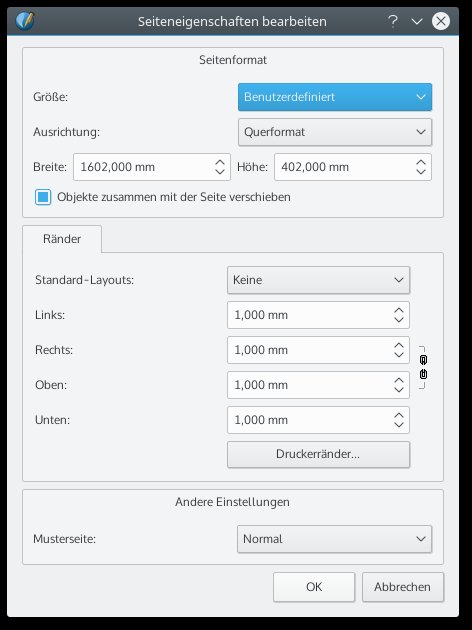Click the Abbrechen button
The image size is (472, 630).
tap(403, 587)
